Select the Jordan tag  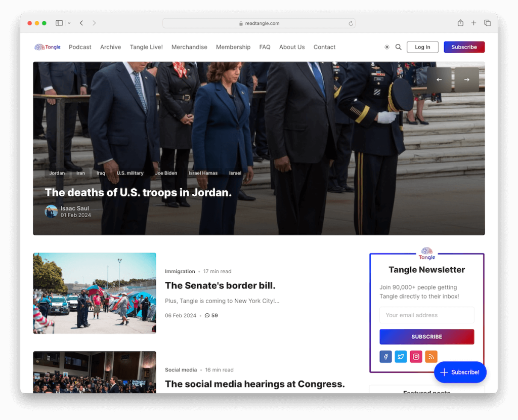(x=57, y=173)
